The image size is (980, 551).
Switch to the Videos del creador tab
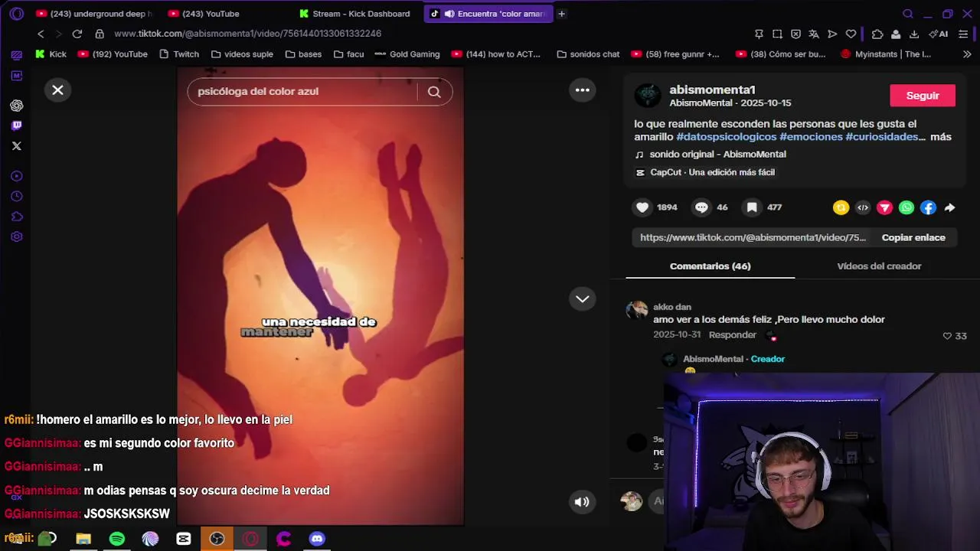point(879,266)
